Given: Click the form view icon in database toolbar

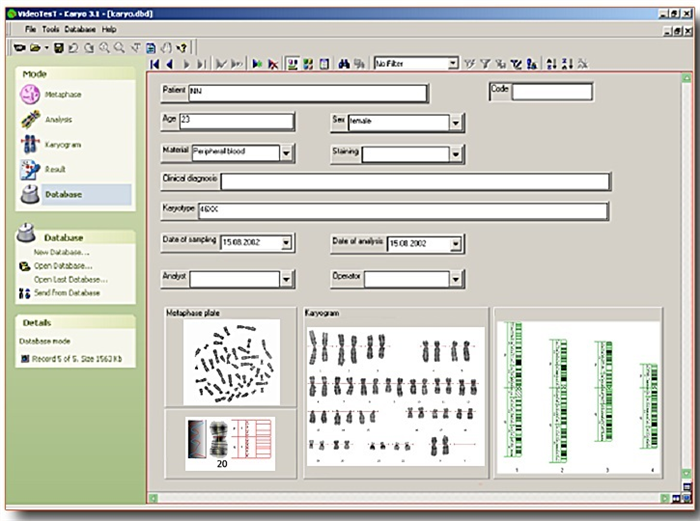Looking at the screenshot, I should (x=292, y=64).
